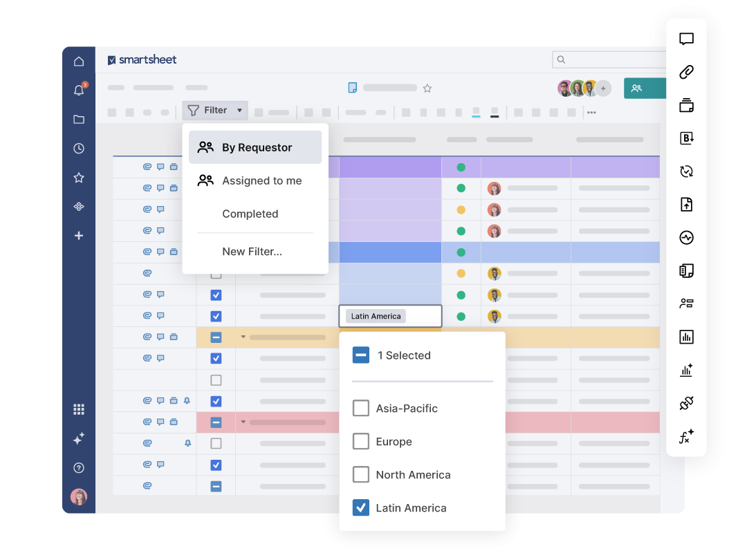Click the teal Share button
747x560 pixels.
point(643,88)
